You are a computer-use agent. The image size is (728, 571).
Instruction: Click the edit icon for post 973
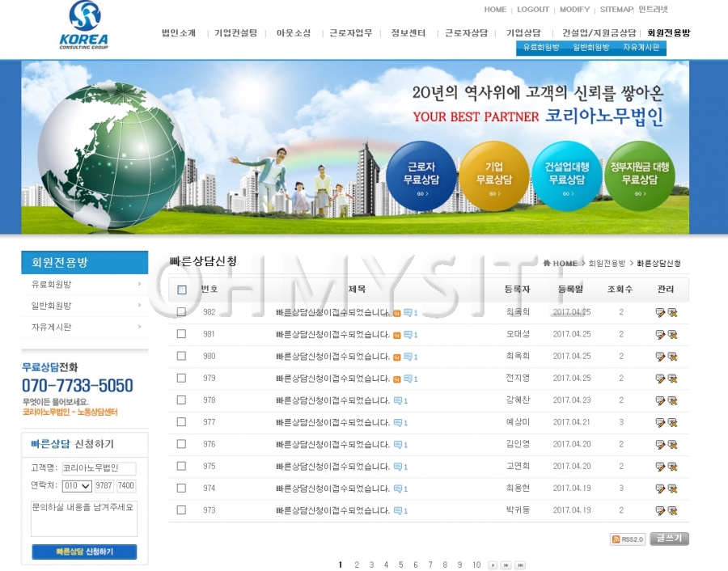click(x=660, y=510)
